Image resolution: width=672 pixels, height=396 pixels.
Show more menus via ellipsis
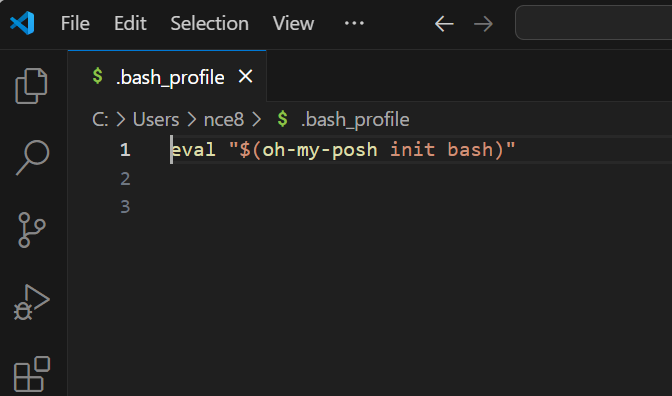(354, 23)
